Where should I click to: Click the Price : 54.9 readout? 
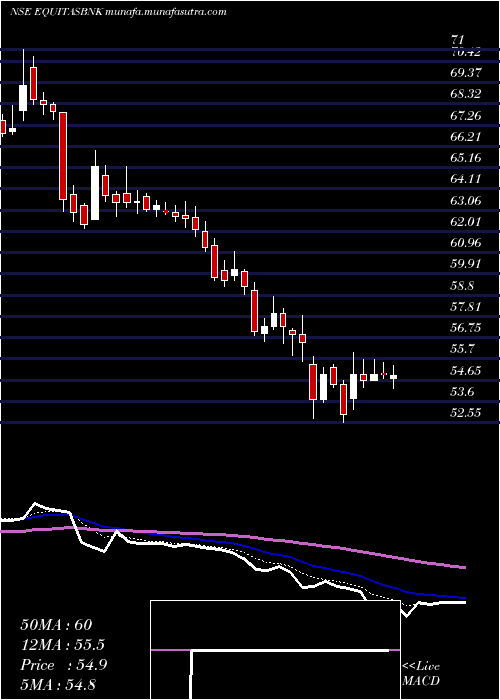(63, 665)
